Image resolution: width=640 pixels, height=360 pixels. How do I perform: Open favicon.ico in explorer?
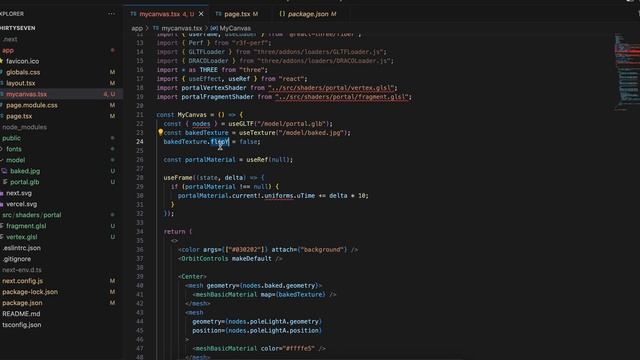point(22,61)
